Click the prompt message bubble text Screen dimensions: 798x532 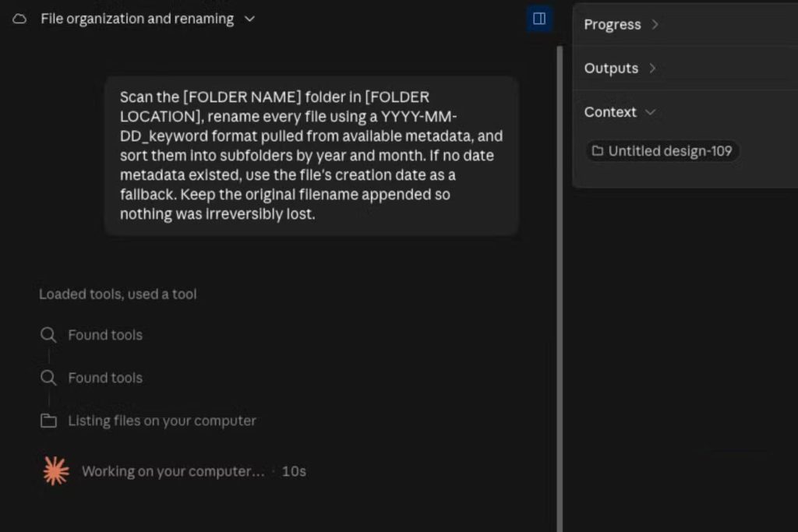click(x=312, y=156)
